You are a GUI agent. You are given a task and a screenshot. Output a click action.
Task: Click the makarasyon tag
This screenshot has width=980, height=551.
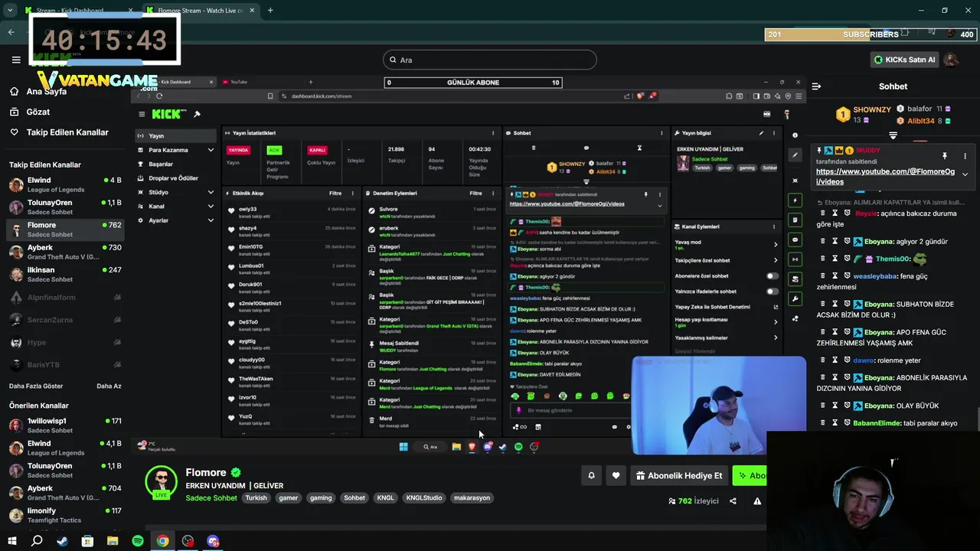point(472,497)
